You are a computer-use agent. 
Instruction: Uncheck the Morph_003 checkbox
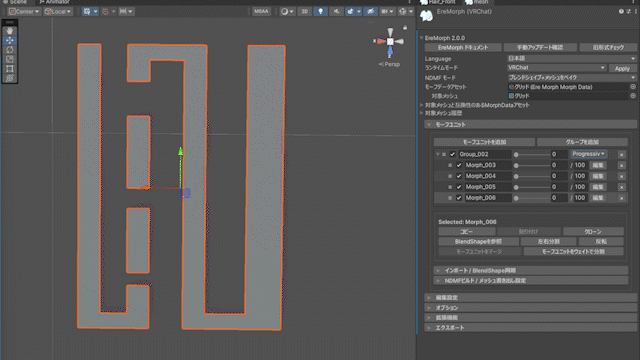click(x=459, y=165)
